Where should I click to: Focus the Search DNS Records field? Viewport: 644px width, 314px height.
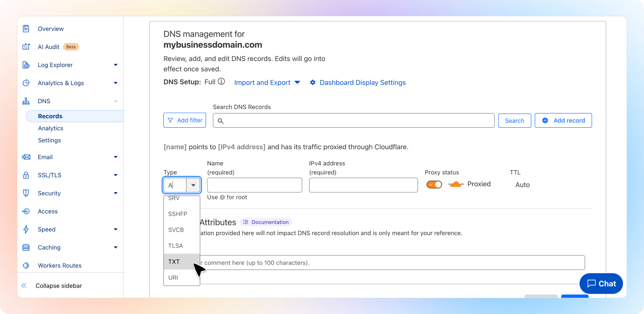[x=354, y=120]
